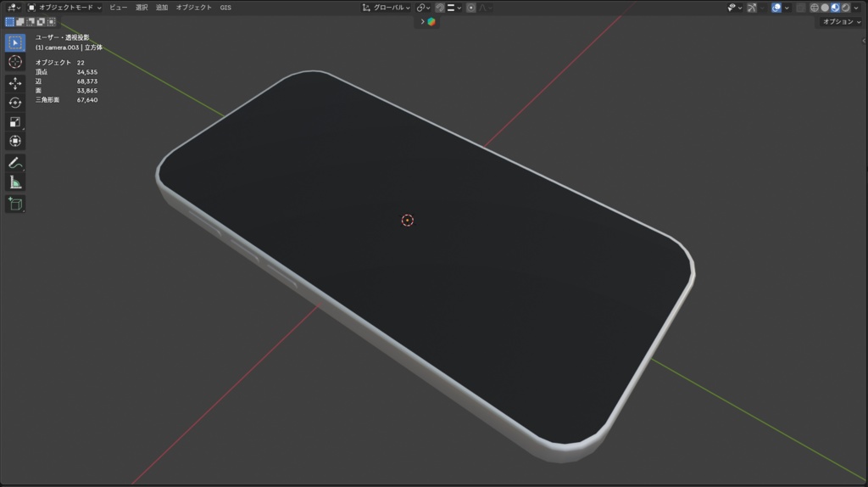Choose the Move tool

pyautogui.click(x=15, y=83)
